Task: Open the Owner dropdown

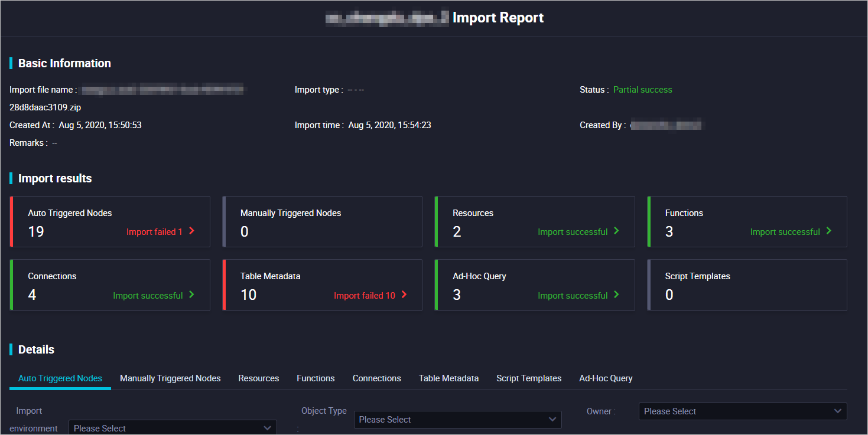Action: 743,411
